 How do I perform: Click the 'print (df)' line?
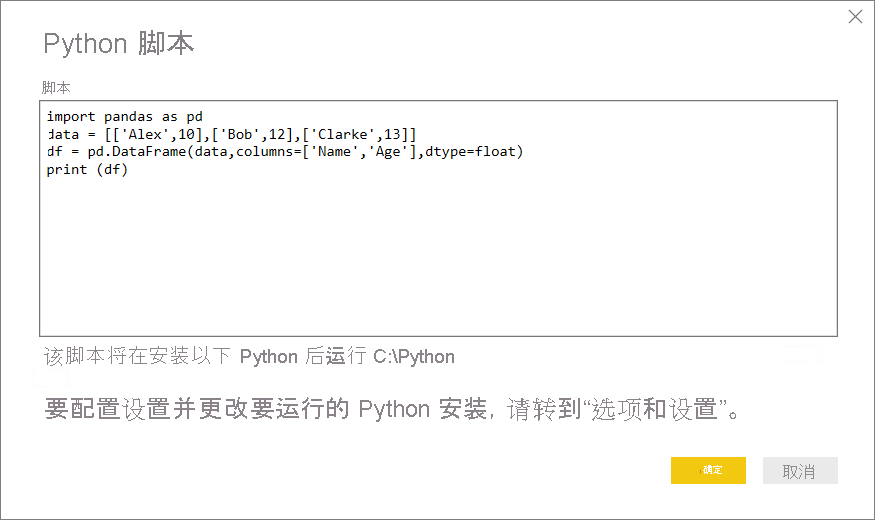coord(87,170)
